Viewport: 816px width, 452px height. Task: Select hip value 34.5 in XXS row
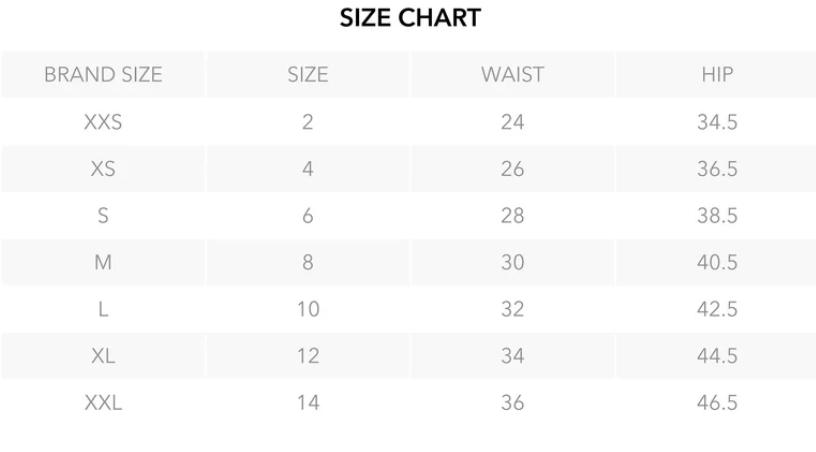[x=717, y=122]
